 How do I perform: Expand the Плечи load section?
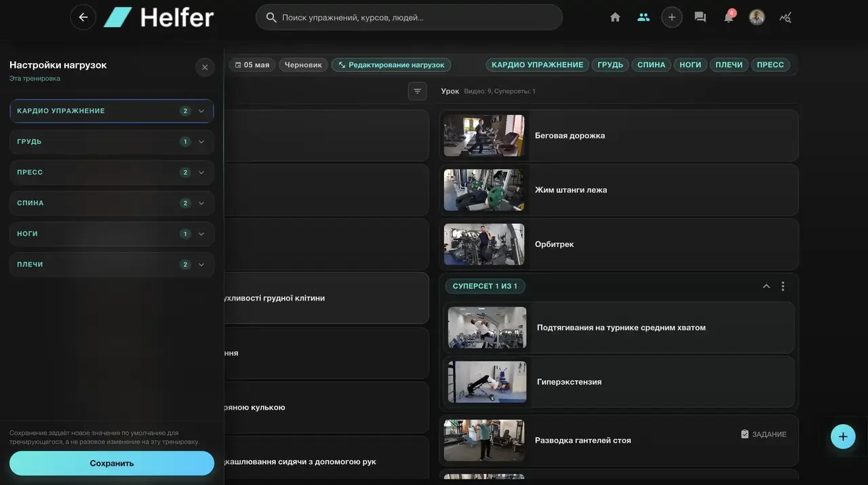tap(112, 265)
